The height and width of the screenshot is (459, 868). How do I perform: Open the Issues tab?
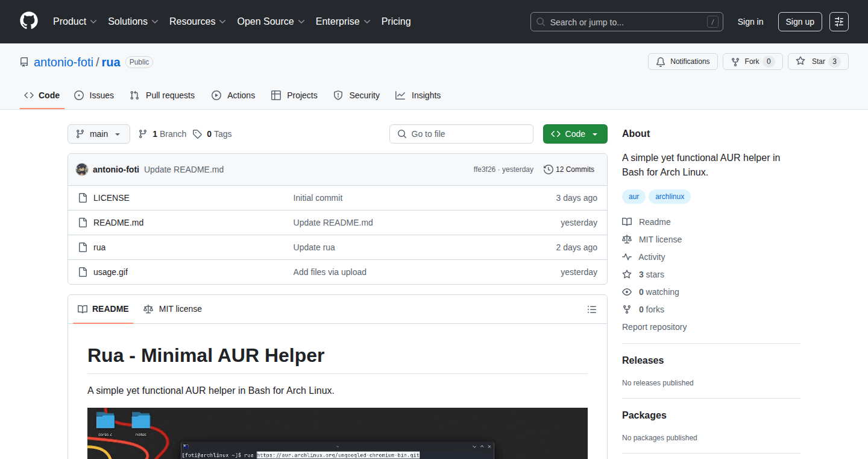[x=94, y=95]
